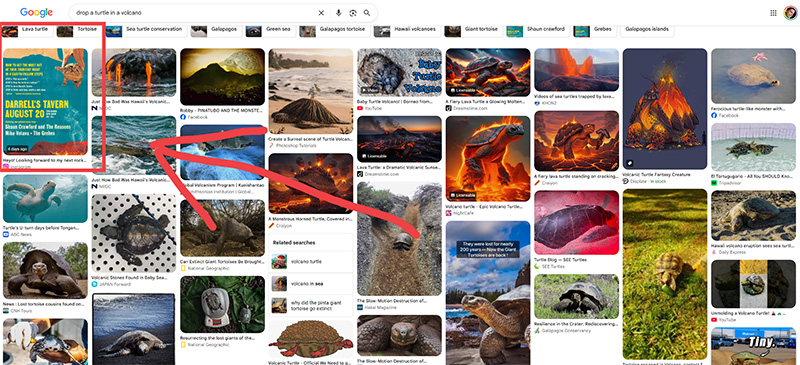The image size is (800, 365).
Task: Click the '4 days ago' badge on tavern poster
Action: [x=17, y=149]
